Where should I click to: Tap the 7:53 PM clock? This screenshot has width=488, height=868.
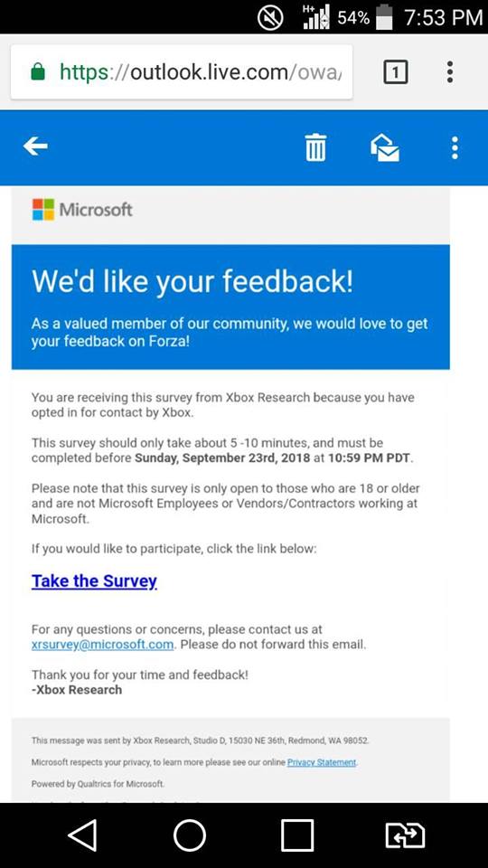click(443, 18)
